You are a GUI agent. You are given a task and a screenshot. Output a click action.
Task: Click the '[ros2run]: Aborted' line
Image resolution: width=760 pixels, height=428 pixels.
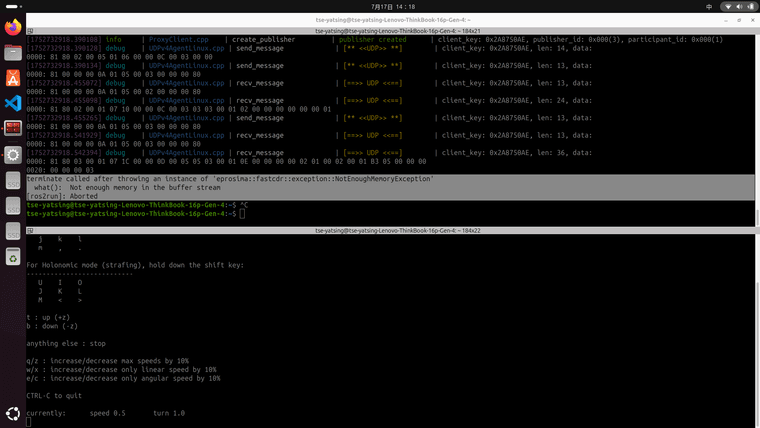(62, 196)
